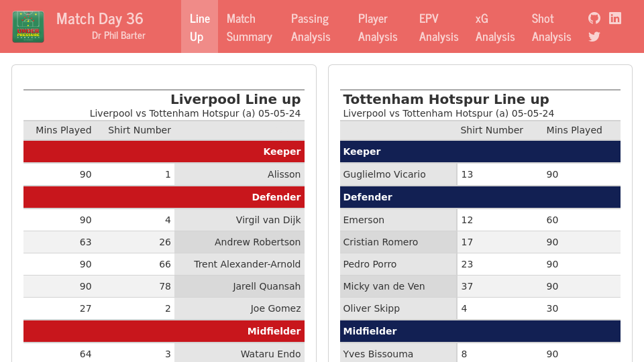Open the Twitter icon link

594,36
